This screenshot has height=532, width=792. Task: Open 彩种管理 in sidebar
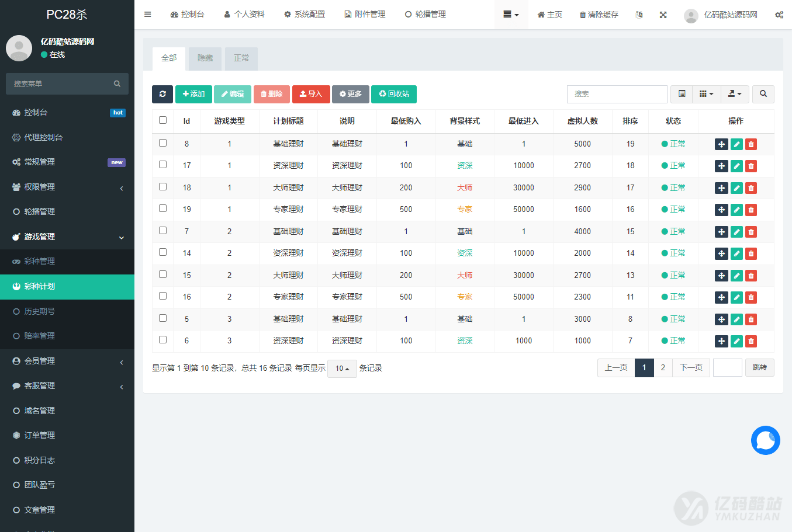click(67, 262)
